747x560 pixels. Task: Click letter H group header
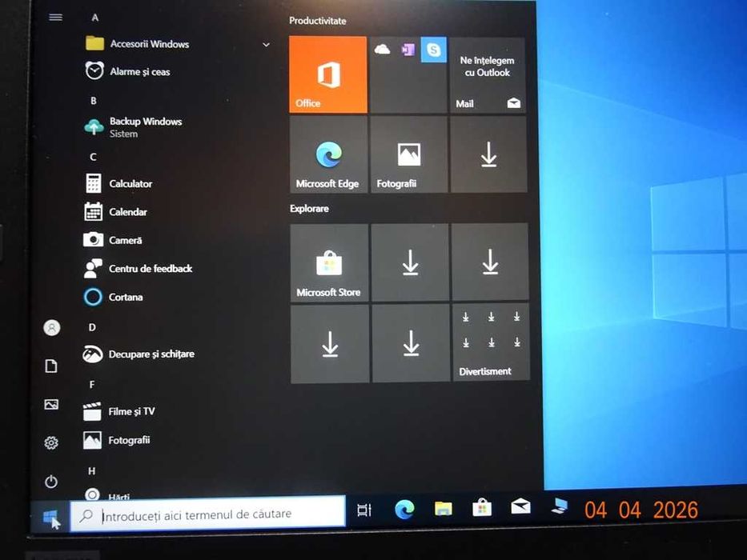[91, 471]
